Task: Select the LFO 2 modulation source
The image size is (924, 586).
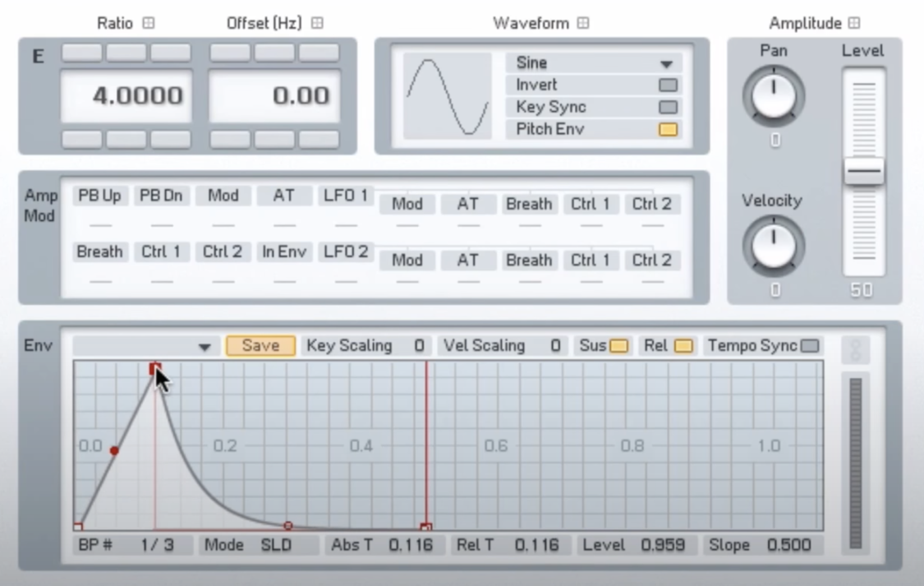Action: 345,251
